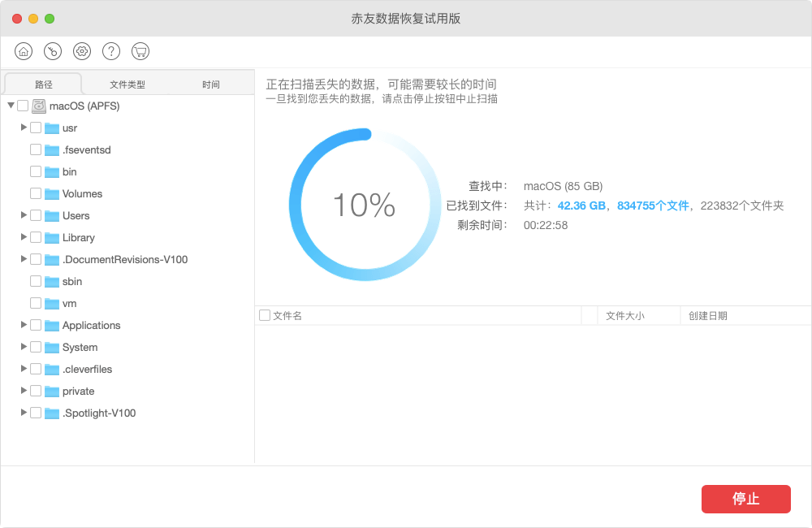Tick the Users folder checkbox

(36, 215)
